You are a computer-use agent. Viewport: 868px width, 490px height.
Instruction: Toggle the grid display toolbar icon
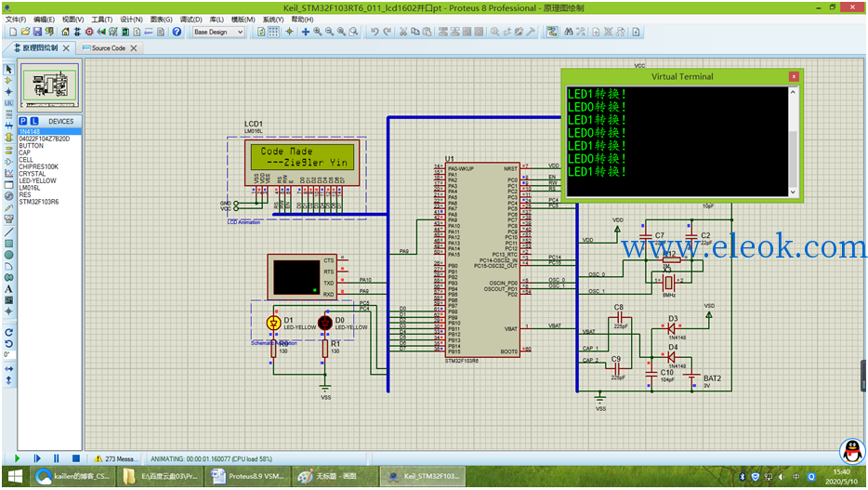(273, 32)
